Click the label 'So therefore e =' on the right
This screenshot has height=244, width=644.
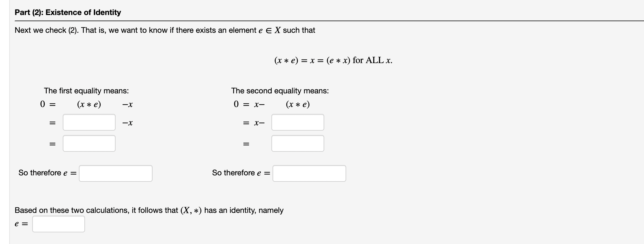(241, 173)
